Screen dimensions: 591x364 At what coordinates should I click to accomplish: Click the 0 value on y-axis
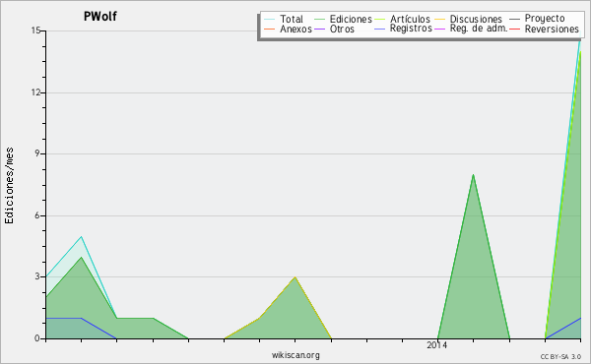coord(37,338)
